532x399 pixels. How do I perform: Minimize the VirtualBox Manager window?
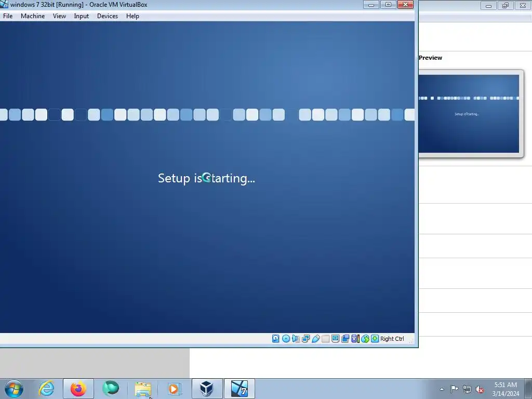[488, 5]
